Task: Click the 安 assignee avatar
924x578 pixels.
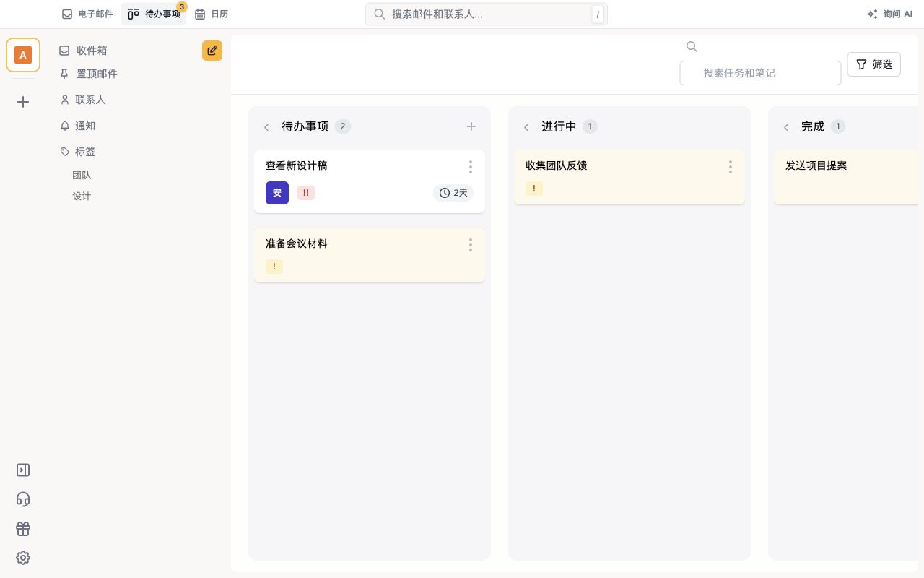Action: pos(277,193)
